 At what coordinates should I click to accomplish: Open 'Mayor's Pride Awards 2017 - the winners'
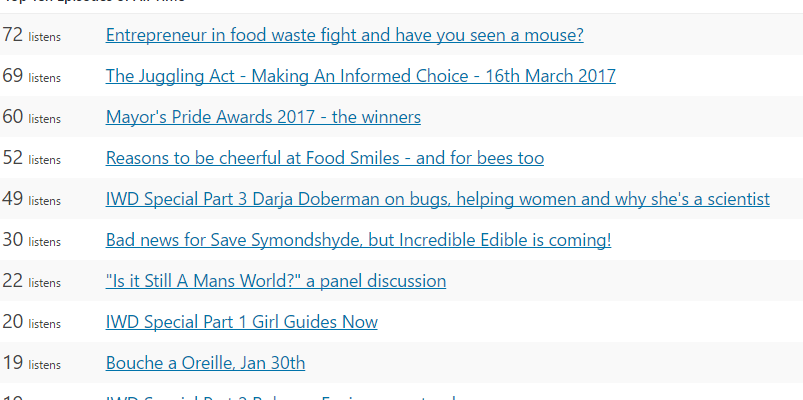[263, 117]
